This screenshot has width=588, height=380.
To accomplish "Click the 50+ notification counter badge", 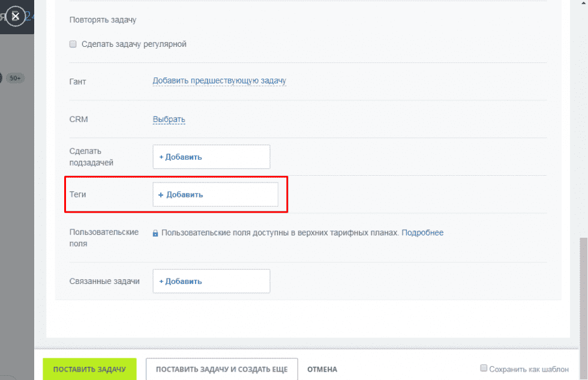I will [x=15, y=78].
